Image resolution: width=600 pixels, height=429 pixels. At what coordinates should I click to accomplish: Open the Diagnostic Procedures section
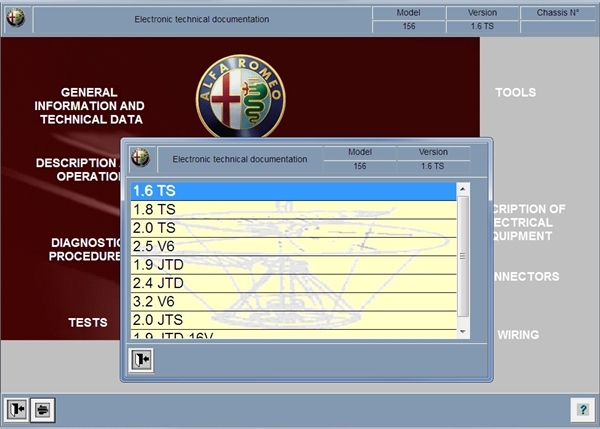tap(85, 250)
